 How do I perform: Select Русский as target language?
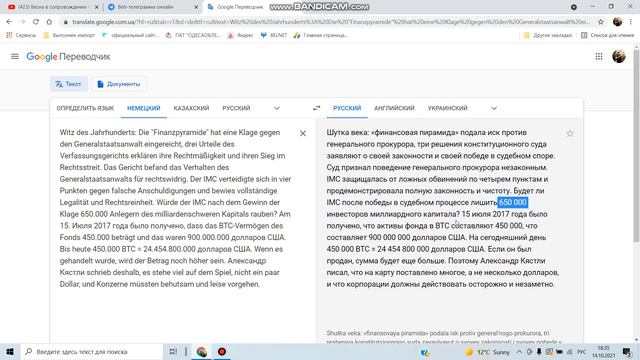point(347,108)
